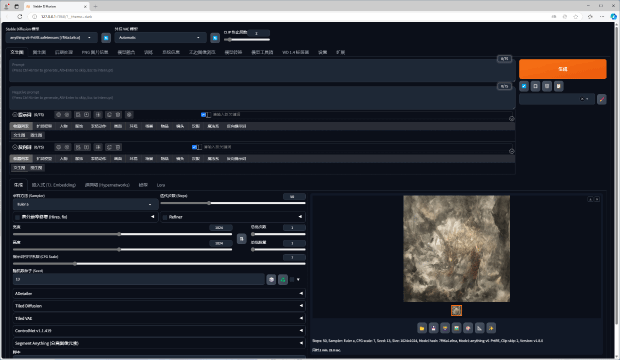
Task: Switch to the Lora tab
Action: tap(161, 185)
